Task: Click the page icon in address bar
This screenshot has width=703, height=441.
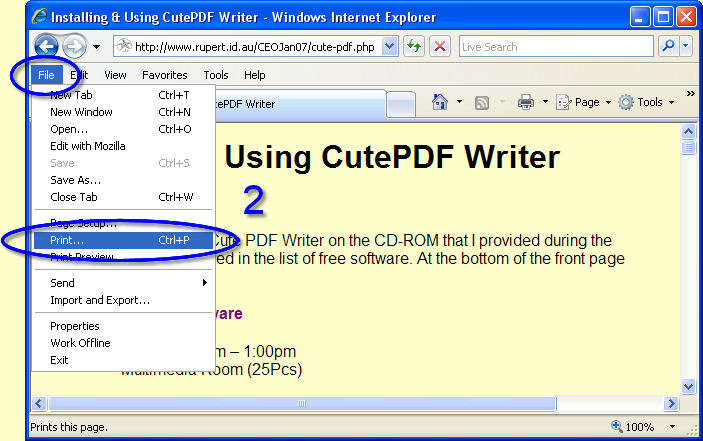Action: tap(124, 46)
